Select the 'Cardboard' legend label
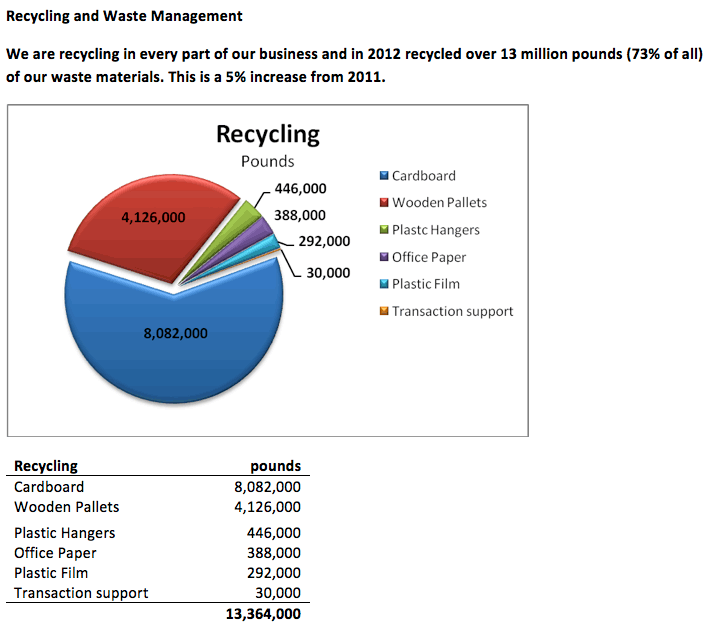Screen dimensions: 708x629 coord(424,176)
